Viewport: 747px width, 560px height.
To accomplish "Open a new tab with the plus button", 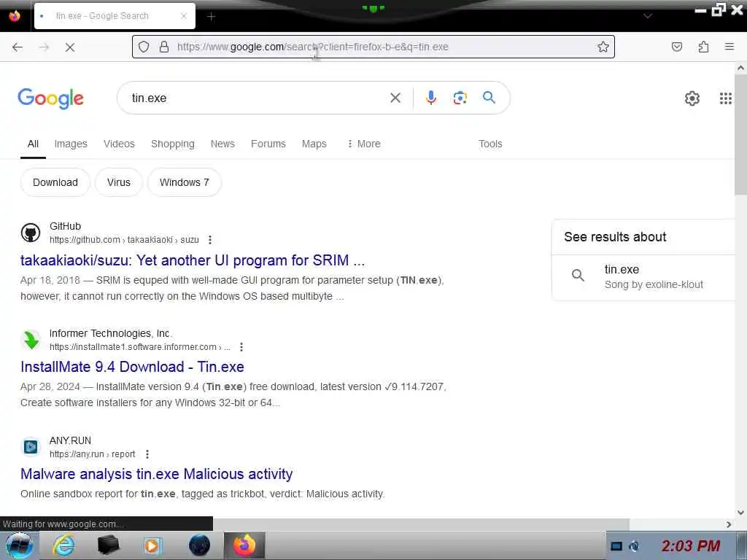I will [211, 16].
